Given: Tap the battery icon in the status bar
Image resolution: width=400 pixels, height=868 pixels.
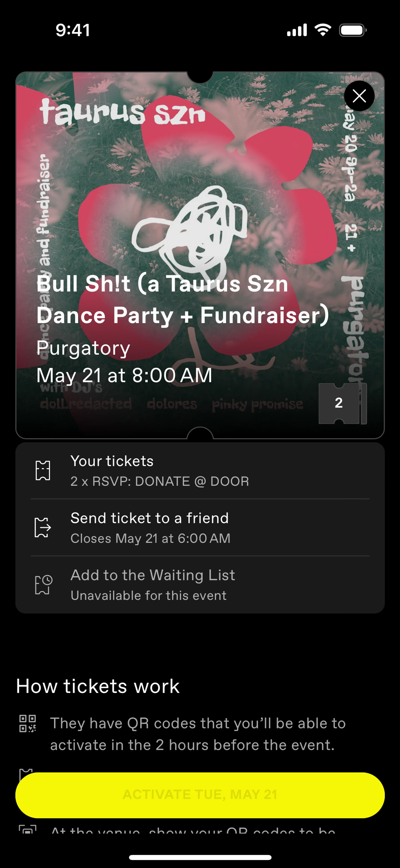Looking at the screenshot, I should tap(352, 30).
